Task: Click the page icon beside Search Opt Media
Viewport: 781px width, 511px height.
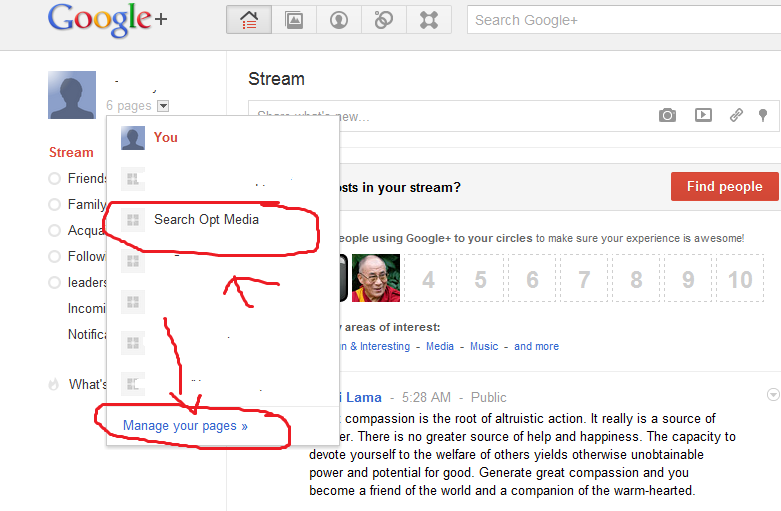Action: point(133,220)
